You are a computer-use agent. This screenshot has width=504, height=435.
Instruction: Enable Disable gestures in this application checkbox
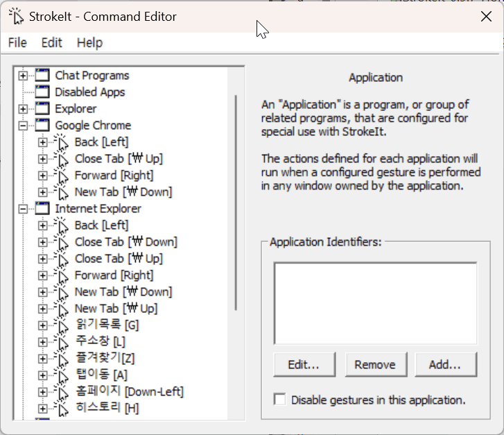(x=280, y=400)
